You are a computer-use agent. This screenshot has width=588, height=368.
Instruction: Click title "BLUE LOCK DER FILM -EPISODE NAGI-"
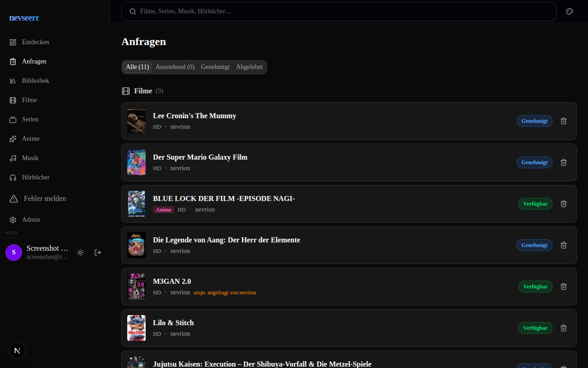click(224, 199)
